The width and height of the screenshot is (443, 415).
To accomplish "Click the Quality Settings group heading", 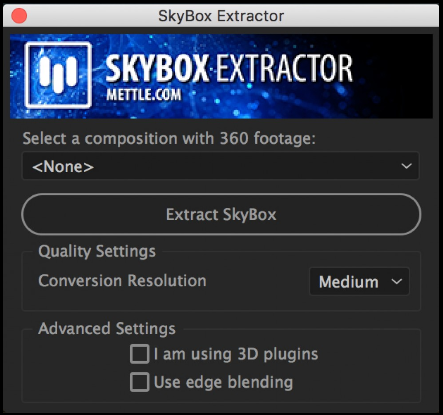I will pyautogui.click(x=97, y=251).
